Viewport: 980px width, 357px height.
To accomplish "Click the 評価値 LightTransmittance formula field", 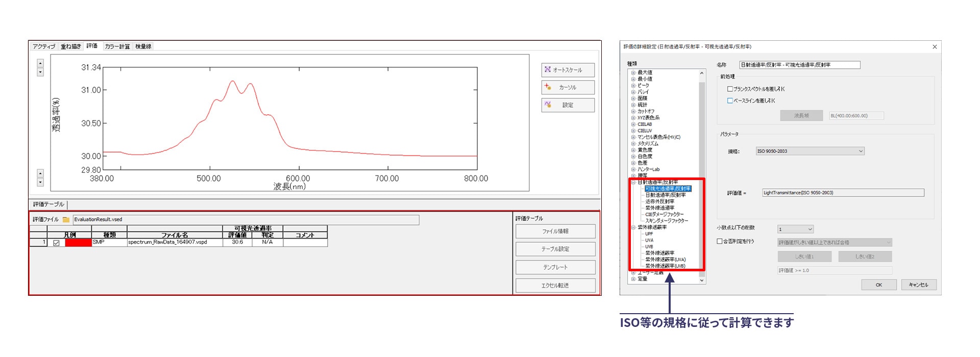I will (x=843, y=193).
